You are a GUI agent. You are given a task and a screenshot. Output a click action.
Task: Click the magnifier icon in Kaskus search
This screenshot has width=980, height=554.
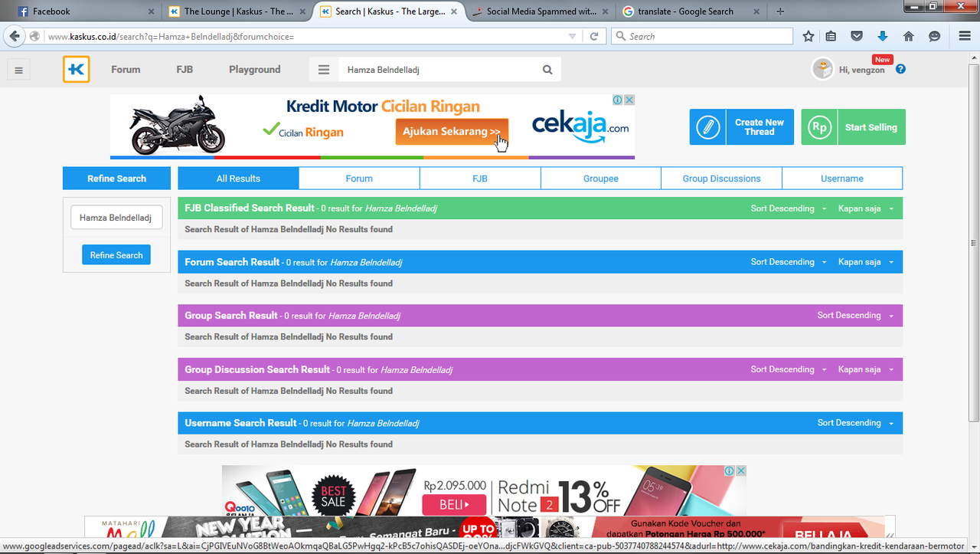pyautogui.click(x=547, y=70)
